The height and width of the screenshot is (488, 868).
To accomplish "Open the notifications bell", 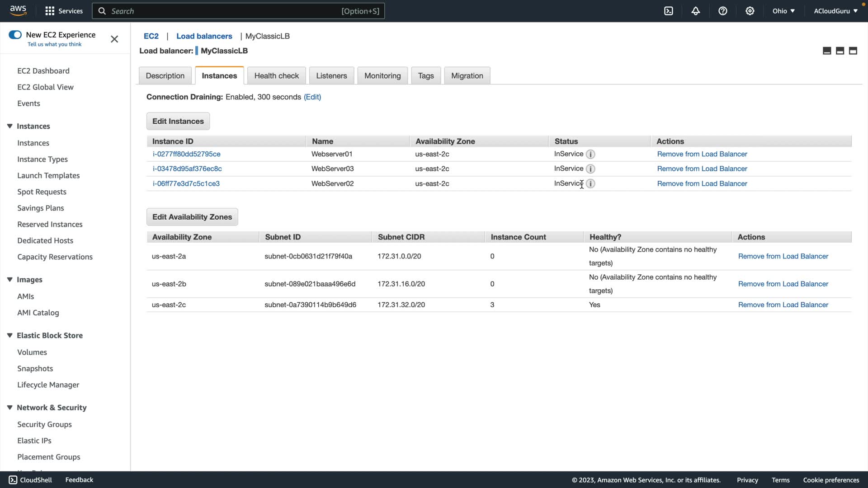I will tap(696, 11).
